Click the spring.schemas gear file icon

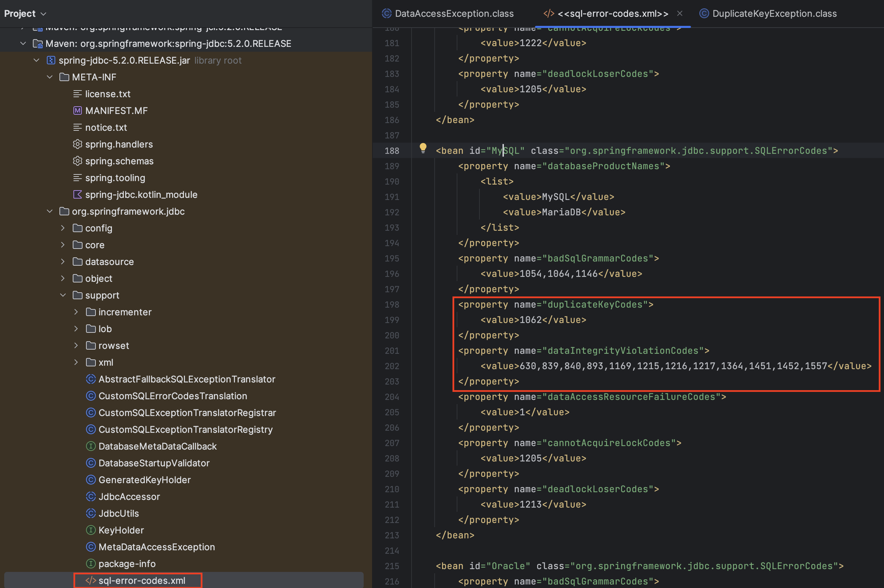(x=77, y=161)
